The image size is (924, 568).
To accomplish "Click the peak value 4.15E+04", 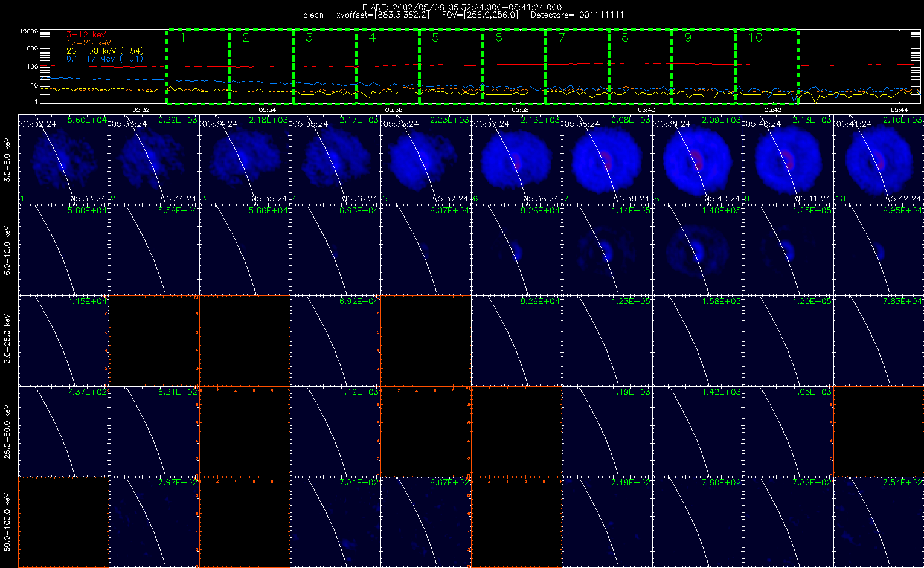I will coord(88,302).
